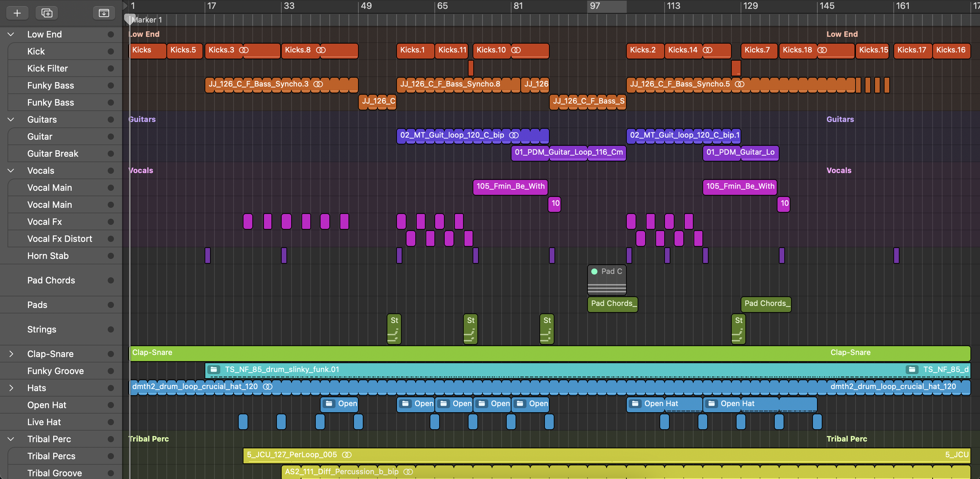Select the Pads track

click(61, 305)
